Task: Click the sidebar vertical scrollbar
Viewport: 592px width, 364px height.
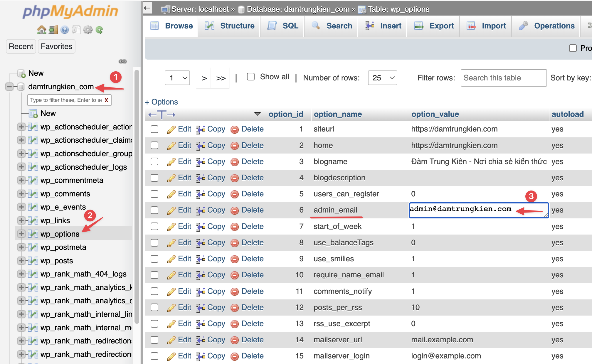Action: coord(137,197)
